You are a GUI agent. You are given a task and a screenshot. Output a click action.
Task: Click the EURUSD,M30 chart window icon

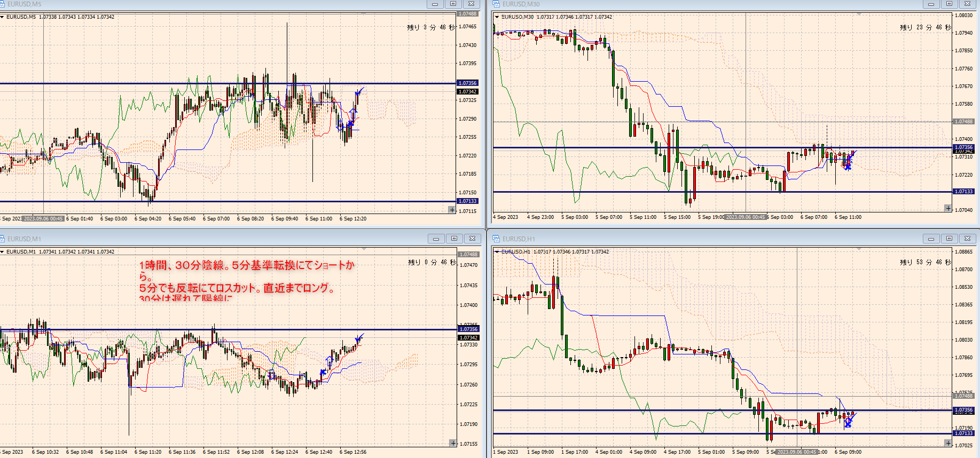[x=496, y=4]
